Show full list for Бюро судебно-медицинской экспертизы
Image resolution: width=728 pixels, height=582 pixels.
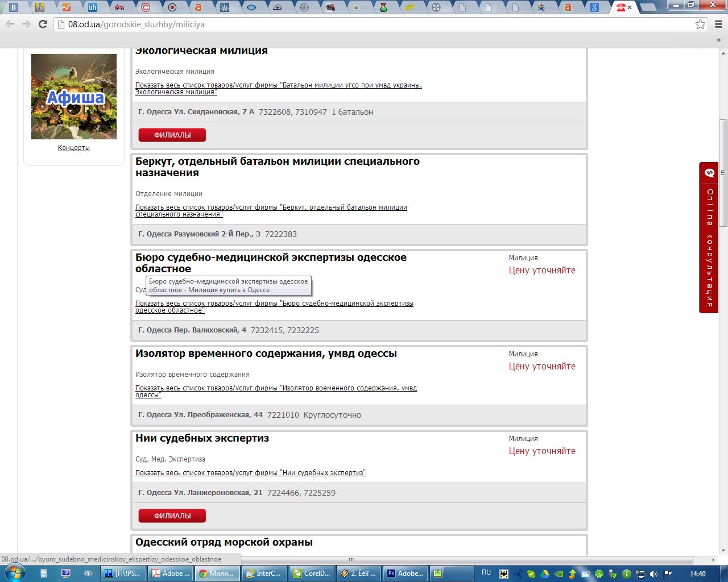[274, 307]
